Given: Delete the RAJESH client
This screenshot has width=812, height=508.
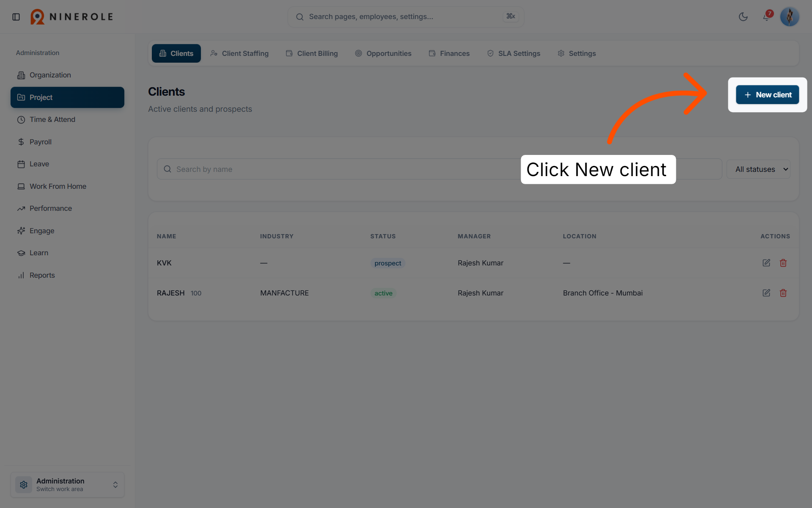Looking at the screenshot, I should pyautogui.click(x=783, y=293).
